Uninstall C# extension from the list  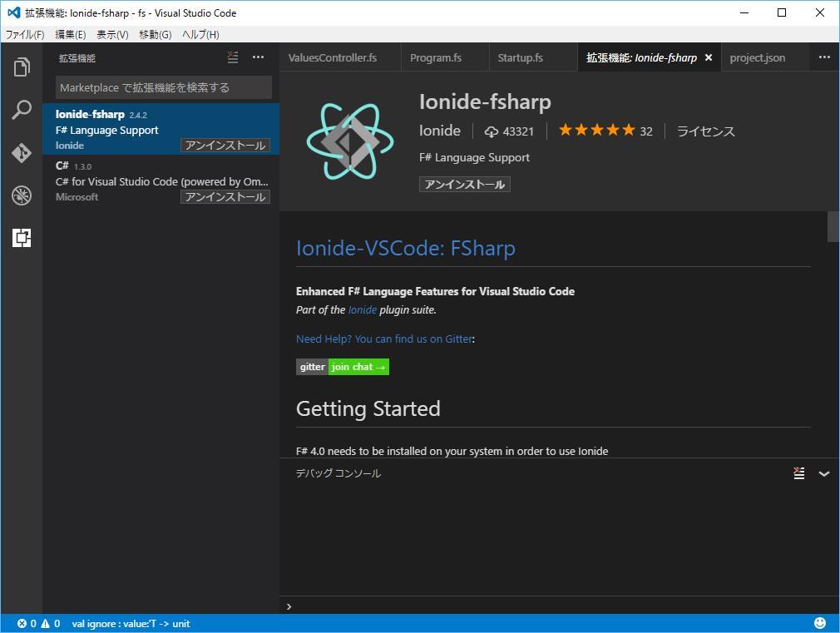[x=225, y=197]
